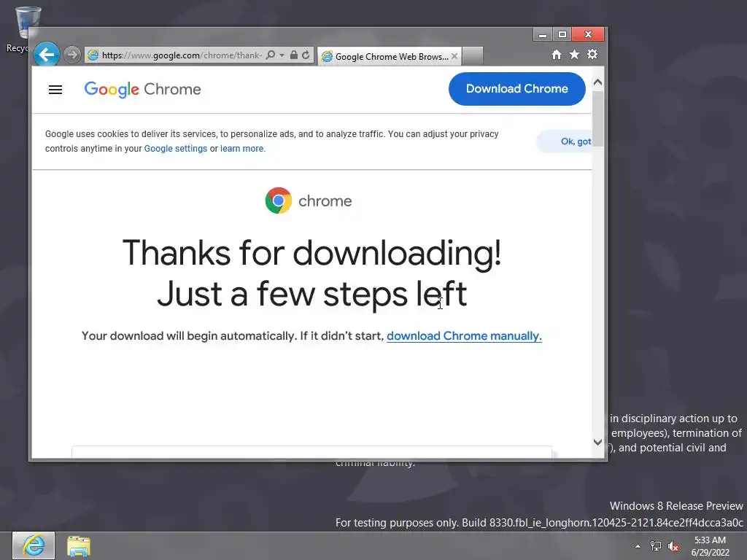Viewport: 747px width, 560px height.
Task: Show hidden tray icons arrow
Action: 638,546
